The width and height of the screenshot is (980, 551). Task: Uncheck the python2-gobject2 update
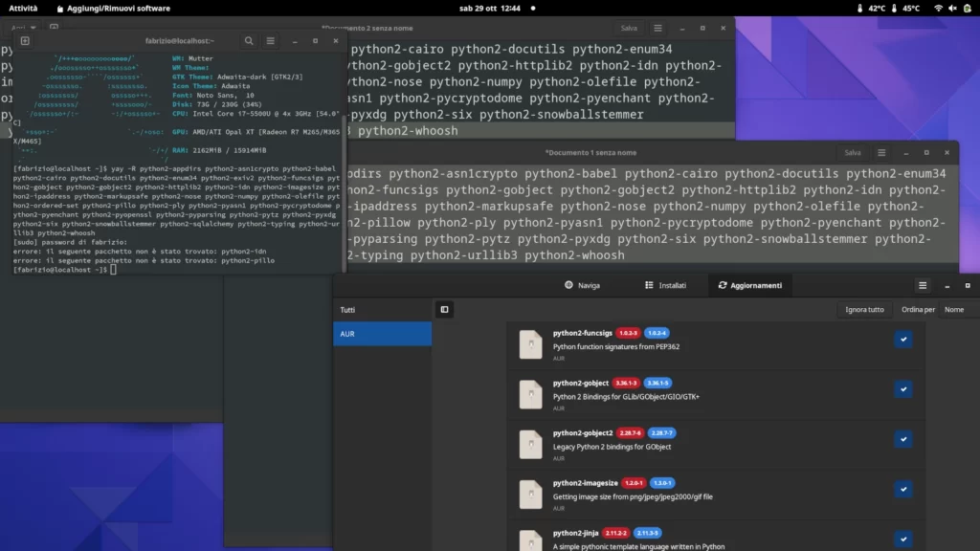pos(903,439)
